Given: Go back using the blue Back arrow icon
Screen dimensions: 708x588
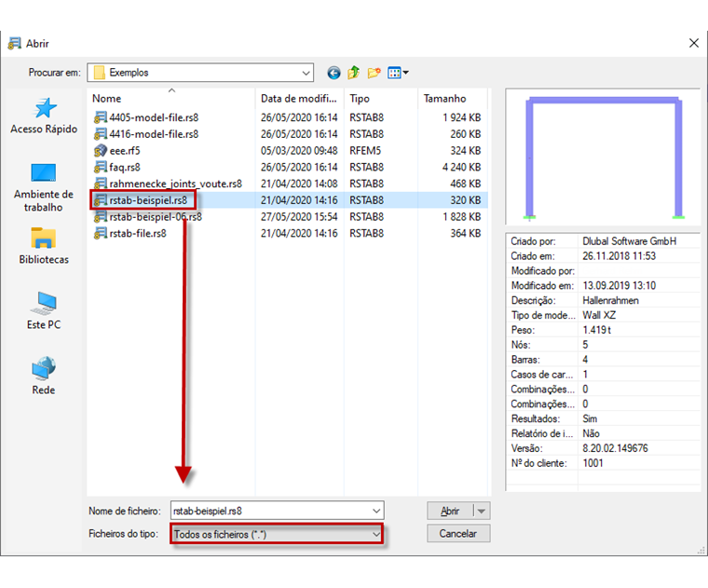Looking at the screenshot, I should [x=334, y=73].
